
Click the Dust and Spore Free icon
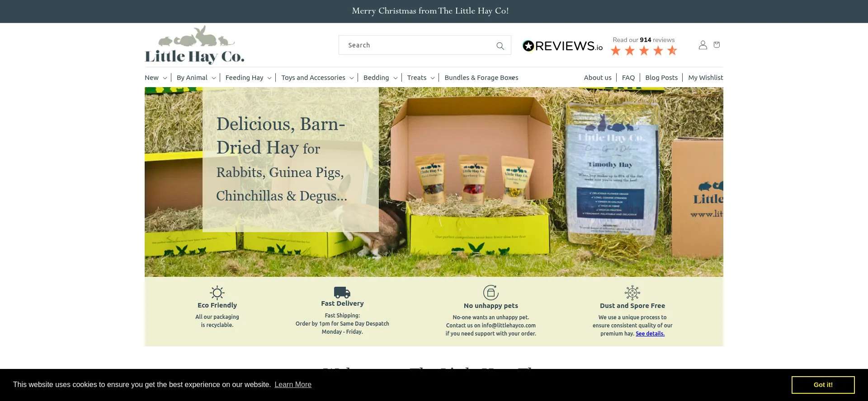coord(632,293)
